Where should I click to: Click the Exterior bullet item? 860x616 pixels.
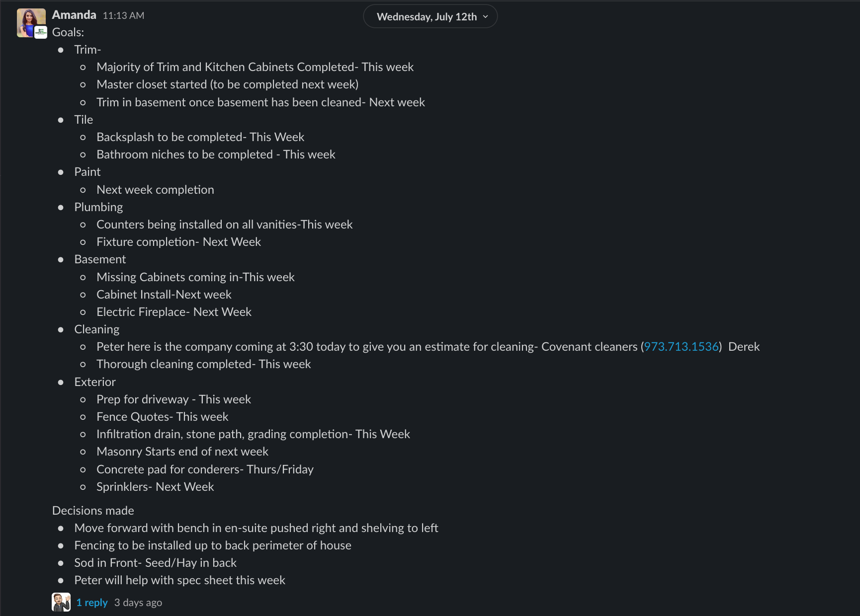click(95, 382)
